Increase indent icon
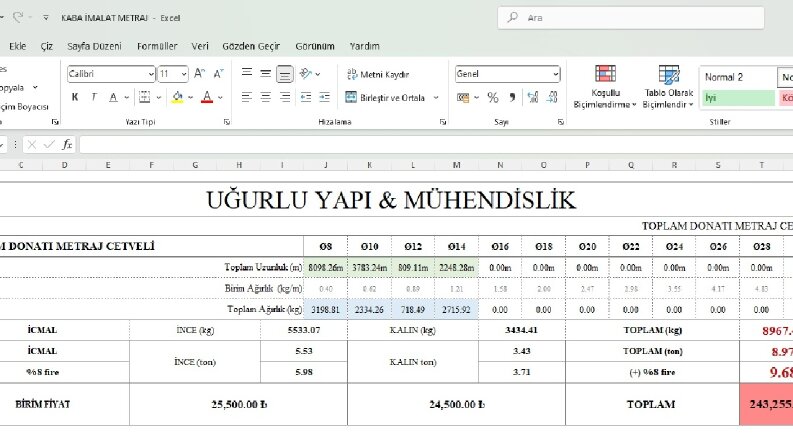 [325, 97]
